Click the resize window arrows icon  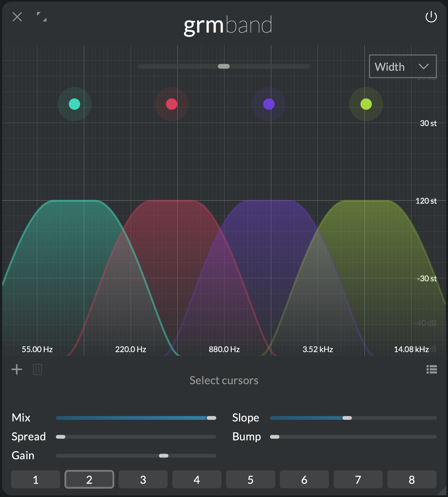pyautogui.click(x=41, y=17)
